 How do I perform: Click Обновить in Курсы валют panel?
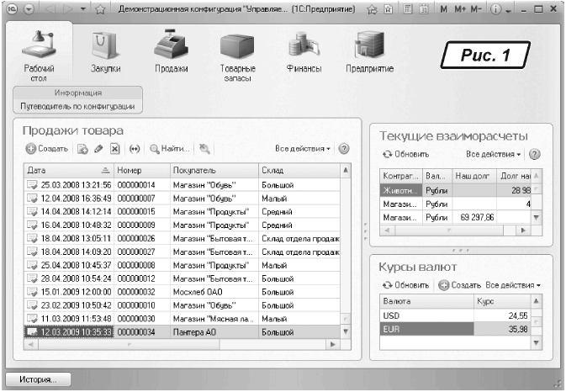pyautogui.click(x=406, y=285)
